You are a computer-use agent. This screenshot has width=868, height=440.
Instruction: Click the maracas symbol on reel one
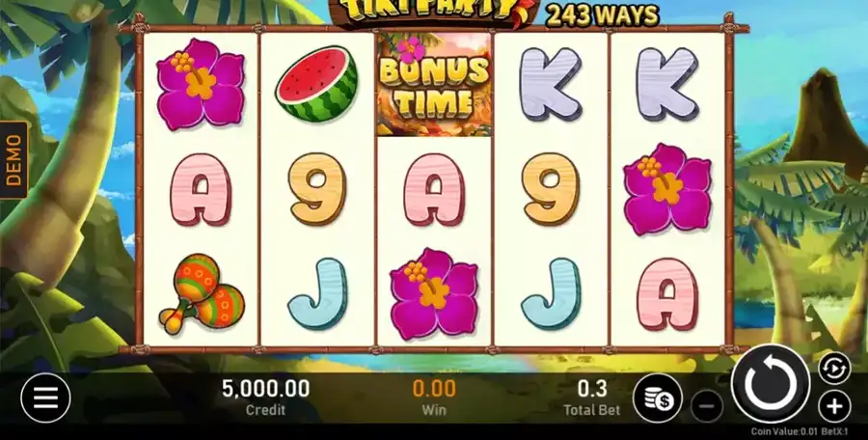click(x=201, y=293)
